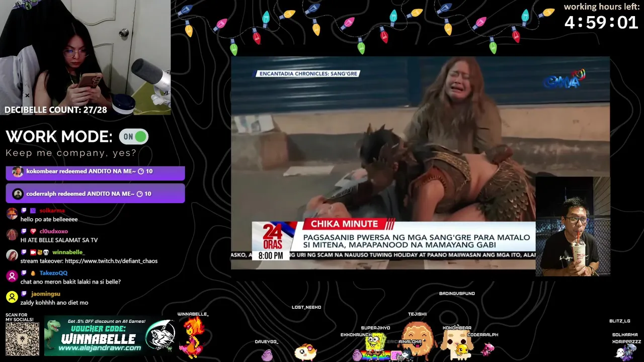This screenshot has width=644, height=362.
Task: Click the channel points clock icon on kokombear's redemption
Action: tap(141, 171)
